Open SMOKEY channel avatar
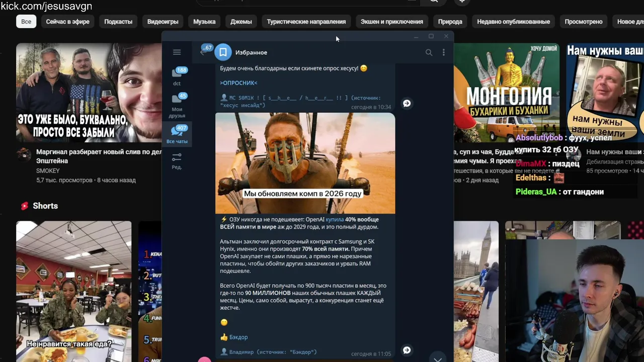 pyautogui.click(x=24, y=154)
